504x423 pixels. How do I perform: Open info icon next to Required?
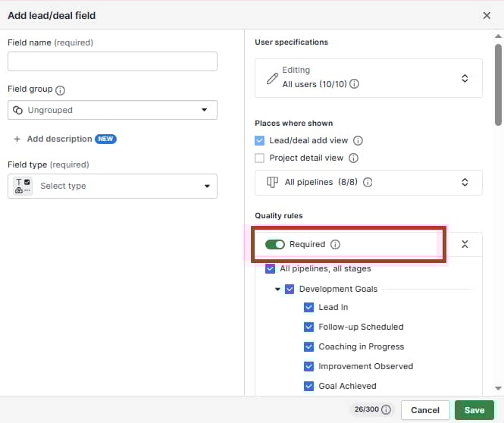coord(335,245)
